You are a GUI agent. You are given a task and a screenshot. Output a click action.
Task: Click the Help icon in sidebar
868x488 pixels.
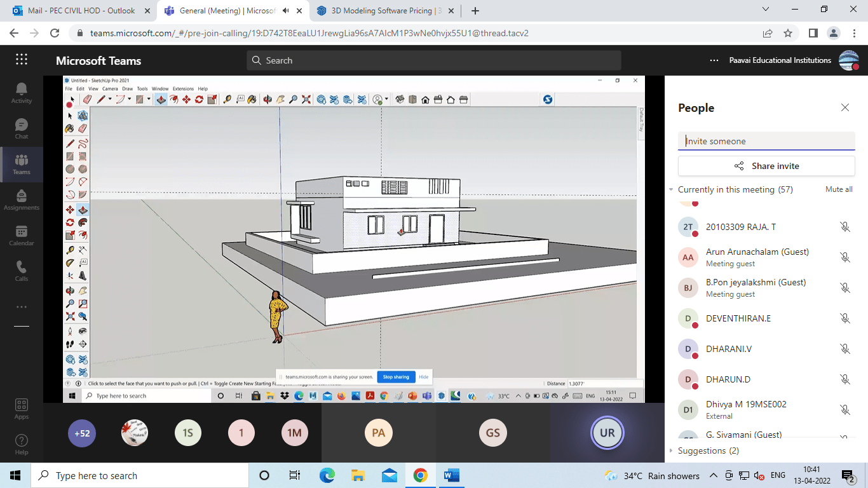[x=22, y=444]
